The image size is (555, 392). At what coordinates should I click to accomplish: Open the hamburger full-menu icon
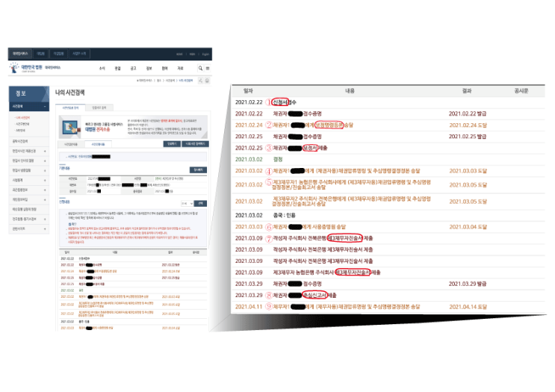208,68
